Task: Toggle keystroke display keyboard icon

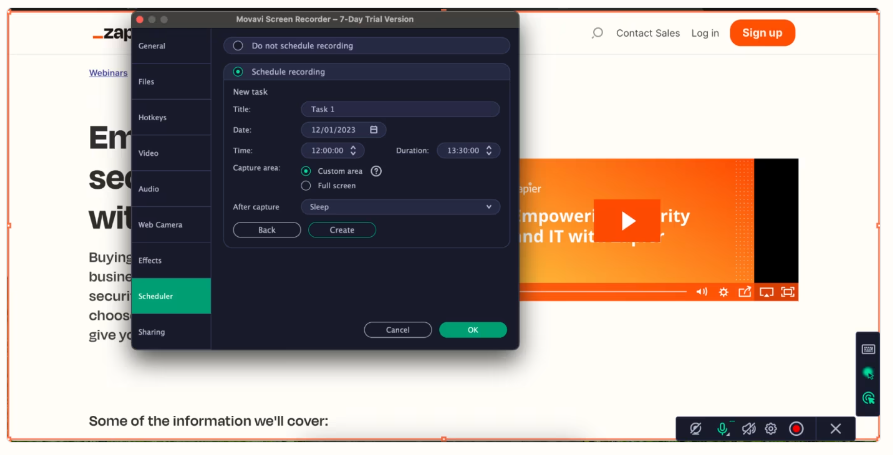Action: pyautogui.click(x=868, y=349)
